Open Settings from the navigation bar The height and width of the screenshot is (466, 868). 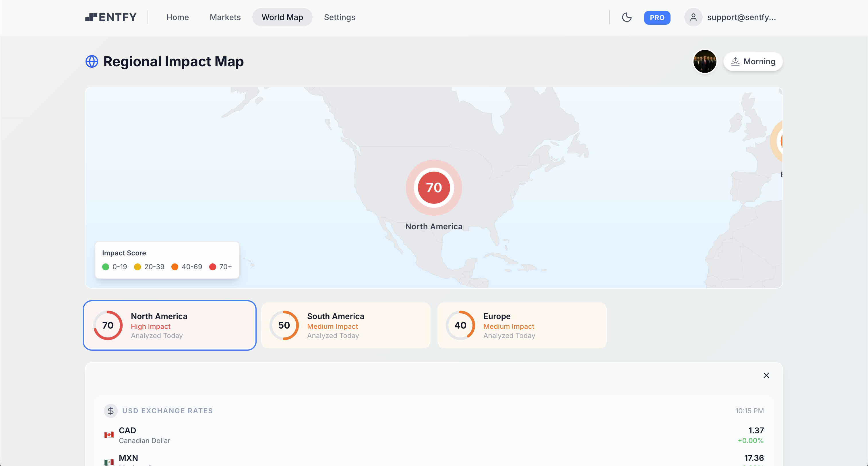tap(339, 17)
